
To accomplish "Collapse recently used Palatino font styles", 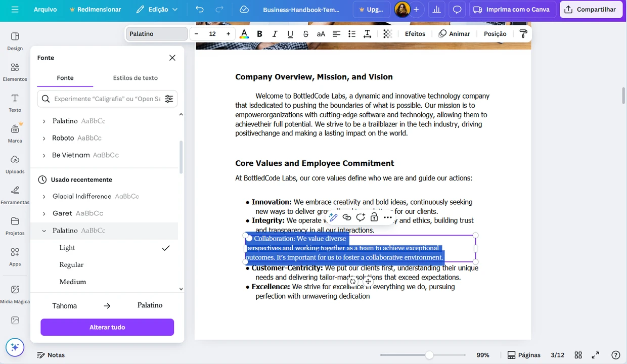I will [44, 231].
